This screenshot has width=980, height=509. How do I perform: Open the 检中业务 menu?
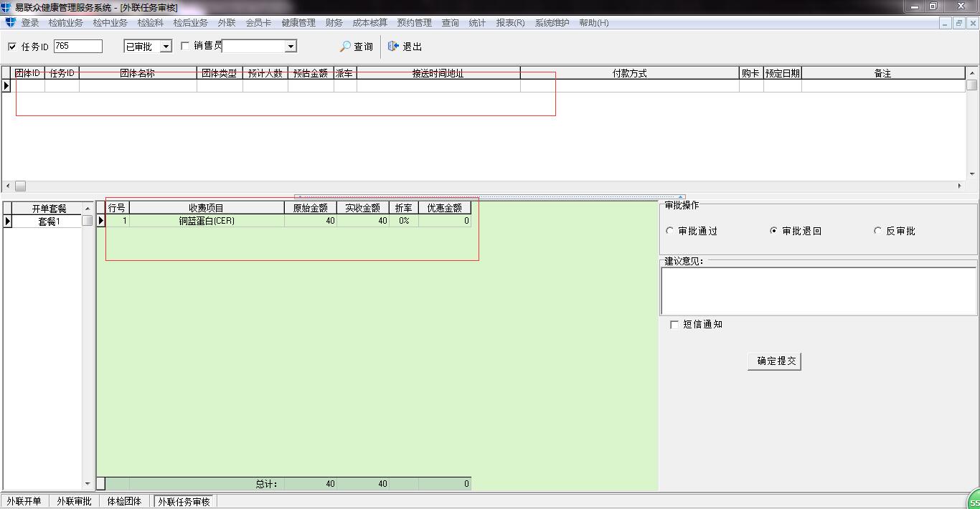click(110, 23)
